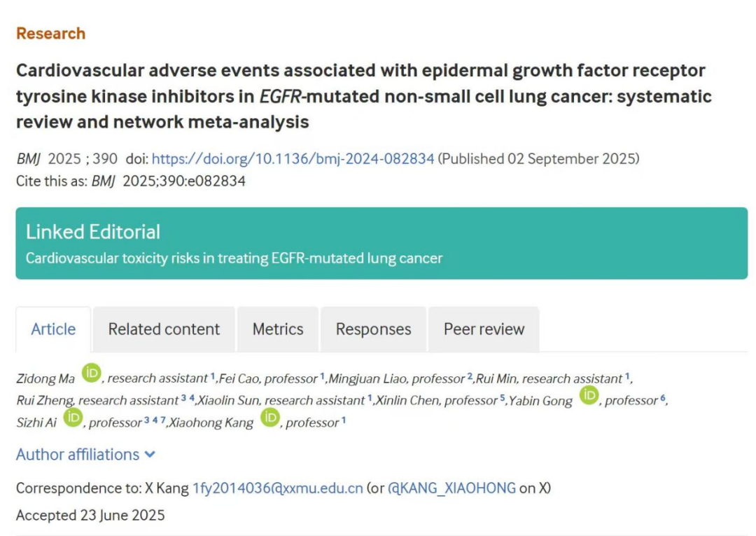The image size is (756, 536).
Task: Switch to the Article tab
Action: [x=53, y=329]
